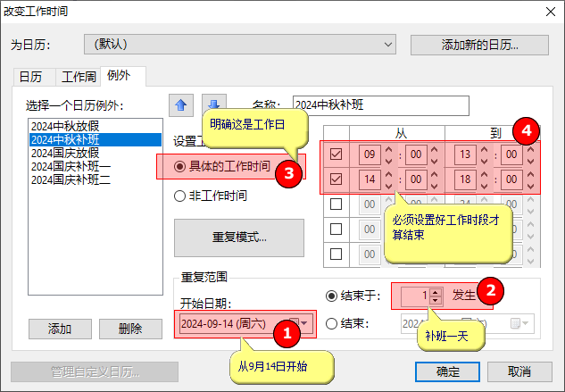The height and width of the screenshot is (392, 565).
Task: Select the 具体的工作时间 radio button
Action: pyautogui.click(x=180, y=166)
